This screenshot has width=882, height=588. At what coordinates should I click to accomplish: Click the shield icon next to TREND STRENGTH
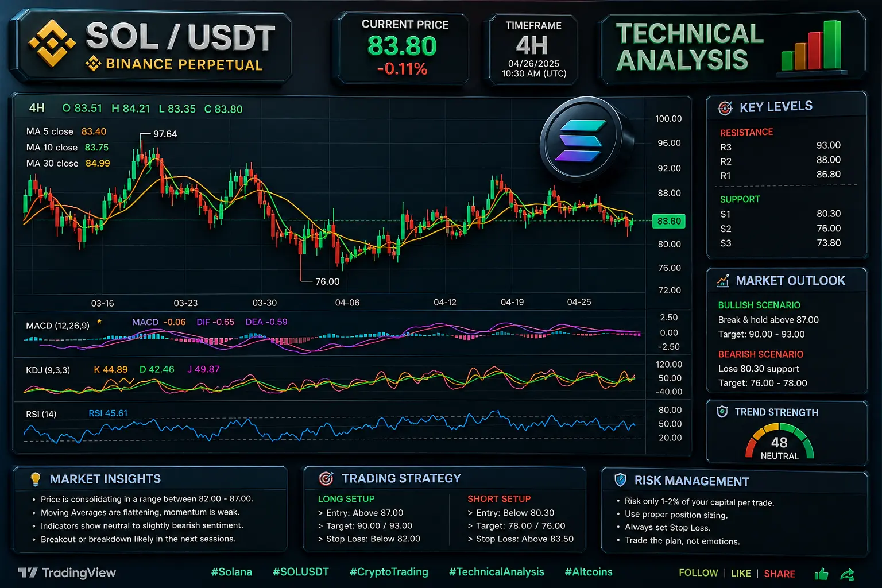click(x=722, y=412)
